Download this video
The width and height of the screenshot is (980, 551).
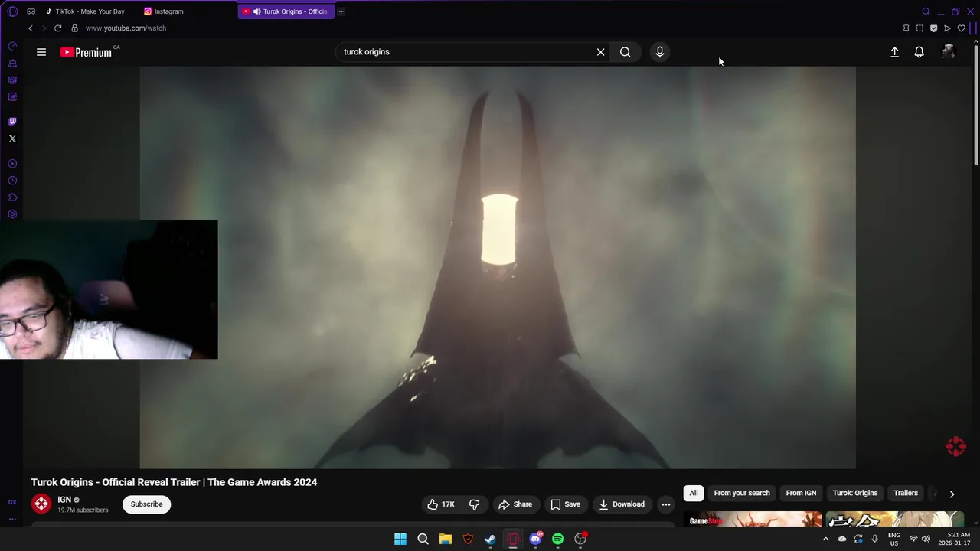(622, 504)
